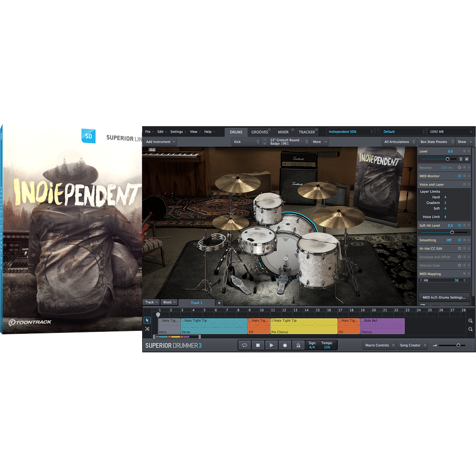Select the arrow pointer tool in the track editor
476x476 pixels.
pyautogui.click(x=147, y=320)
